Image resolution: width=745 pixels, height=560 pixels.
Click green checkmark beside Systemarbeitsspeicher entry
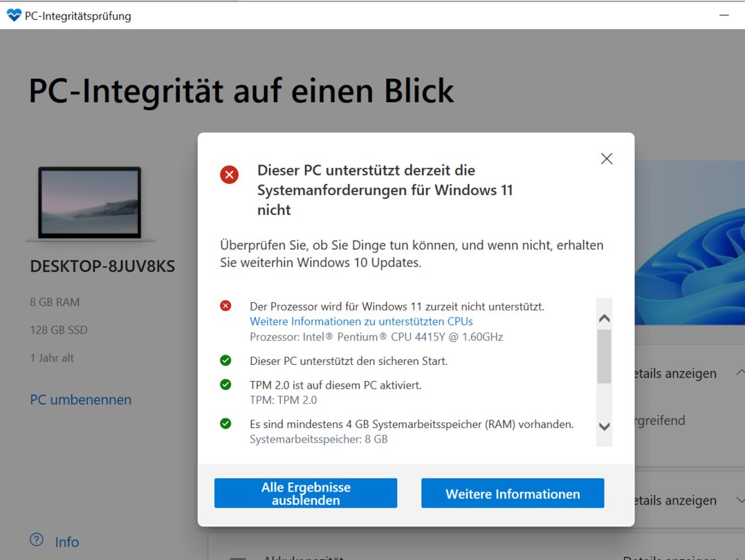[226, 423]
